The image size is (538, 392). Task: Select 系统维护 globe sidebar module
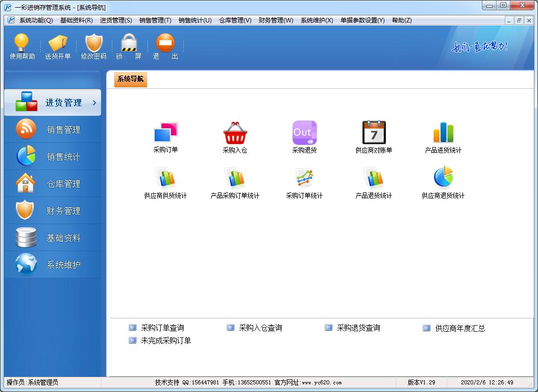[x=53, y=264]
